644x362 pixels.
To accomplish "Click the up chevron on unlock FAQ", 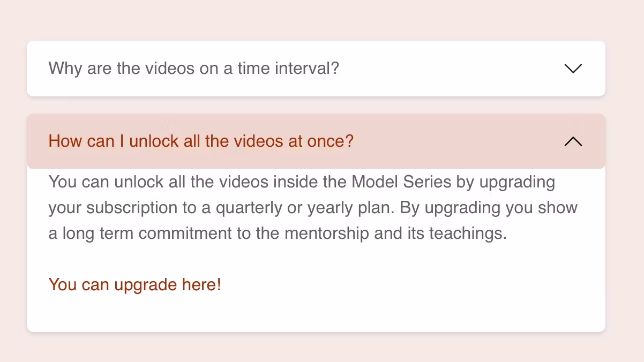I will click(573, 141).
